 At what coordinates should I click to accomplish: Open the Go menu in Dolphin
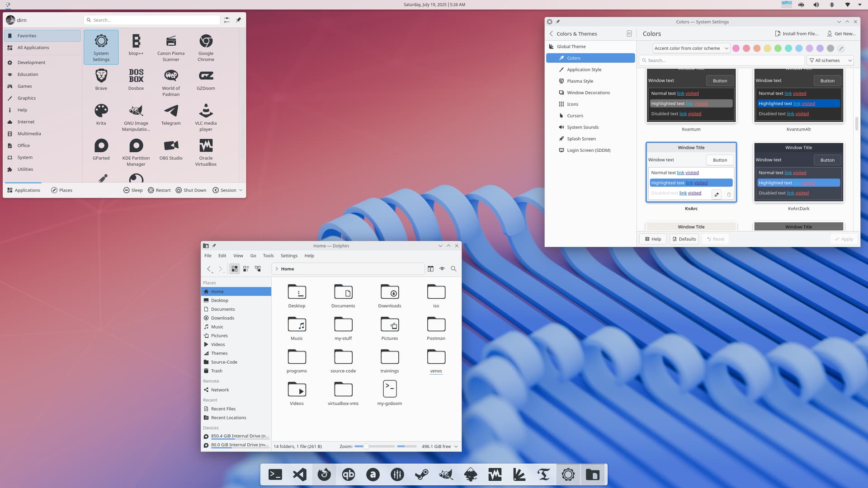[x=253, y=256]
